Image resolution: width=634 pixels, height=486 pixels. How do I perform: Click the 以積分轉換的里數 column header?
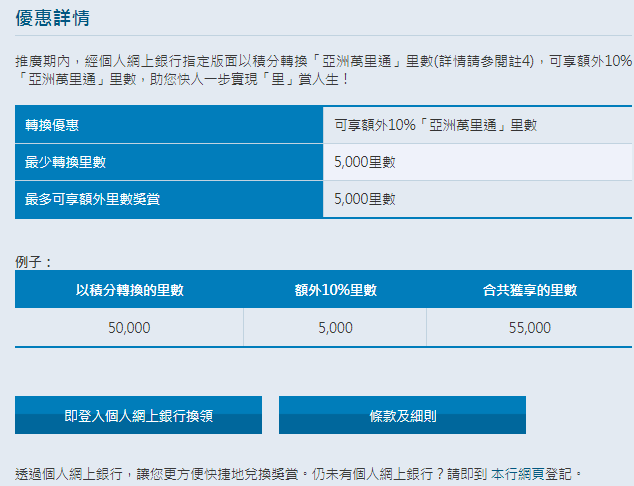click(x=129, y=289)
